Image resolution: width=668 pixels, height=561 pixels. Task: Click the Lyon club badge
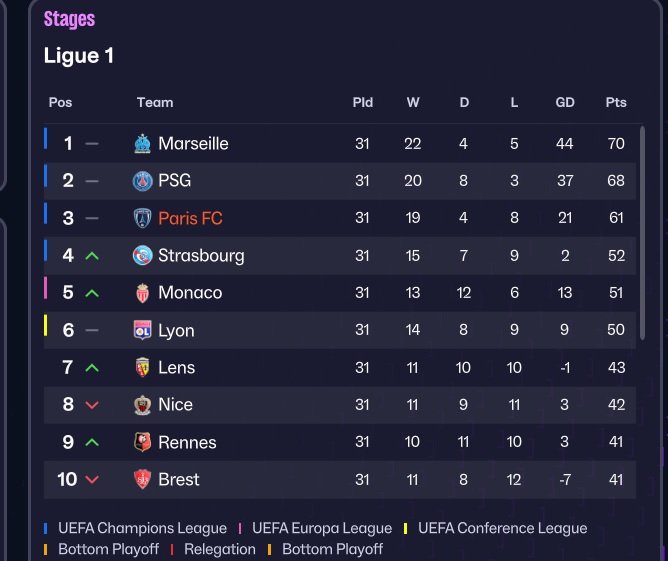point(142,330)
